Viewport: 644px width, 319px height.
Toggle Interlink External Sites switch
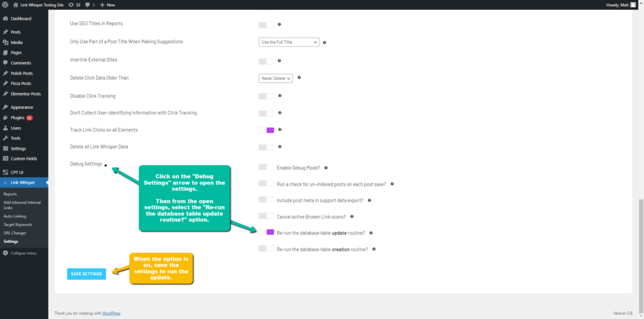[x=266, y=61]
